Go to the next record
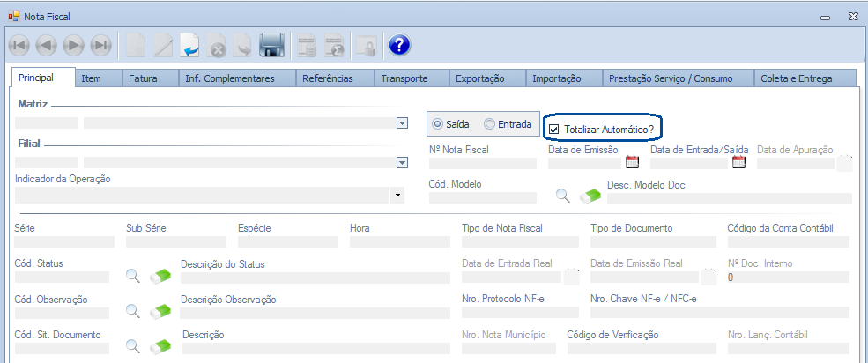 point(73,46)
